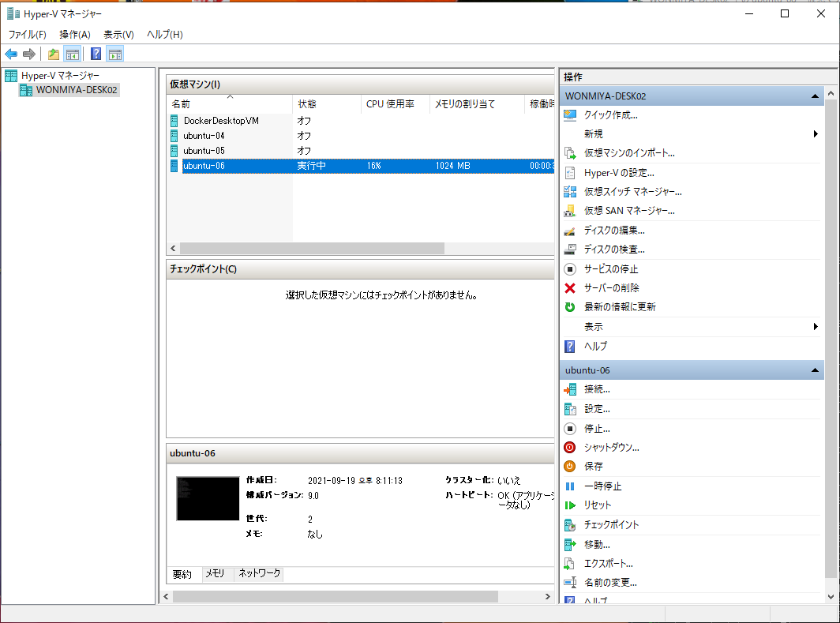Image resolution: width=840 pixels, height=623 pixels.
Task: Click the virtual machine list horizontal scrollbar
Action: coord(312,249)
